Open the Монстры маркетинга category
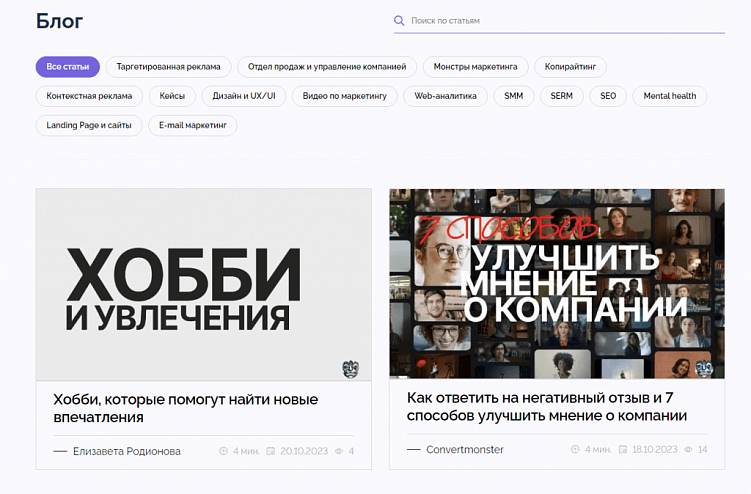 476,67
